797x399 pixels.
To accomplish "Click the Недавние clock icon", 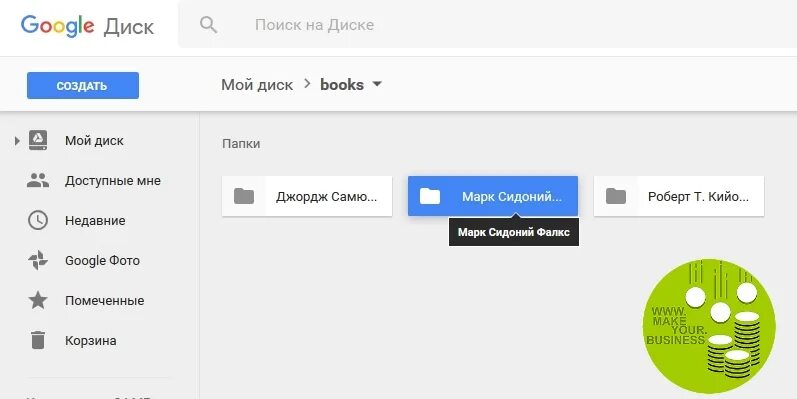I will pos(38,221).
